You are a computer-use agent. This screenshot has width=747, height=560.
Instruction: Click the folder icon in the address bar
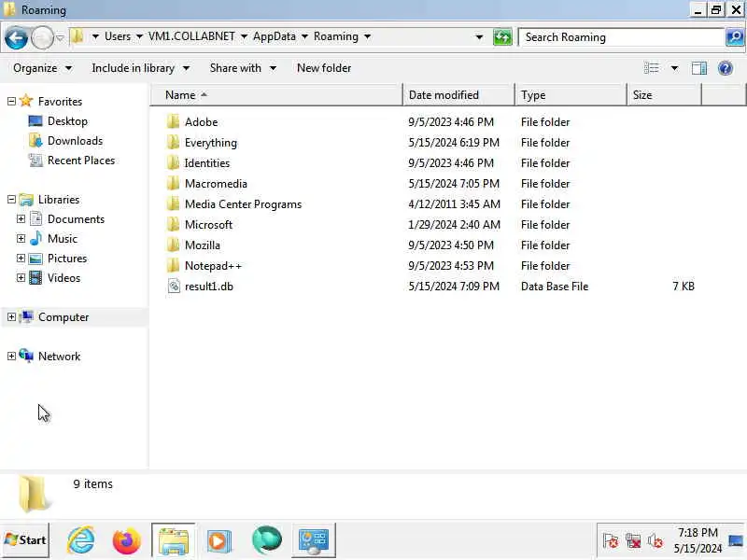[78, 36]
